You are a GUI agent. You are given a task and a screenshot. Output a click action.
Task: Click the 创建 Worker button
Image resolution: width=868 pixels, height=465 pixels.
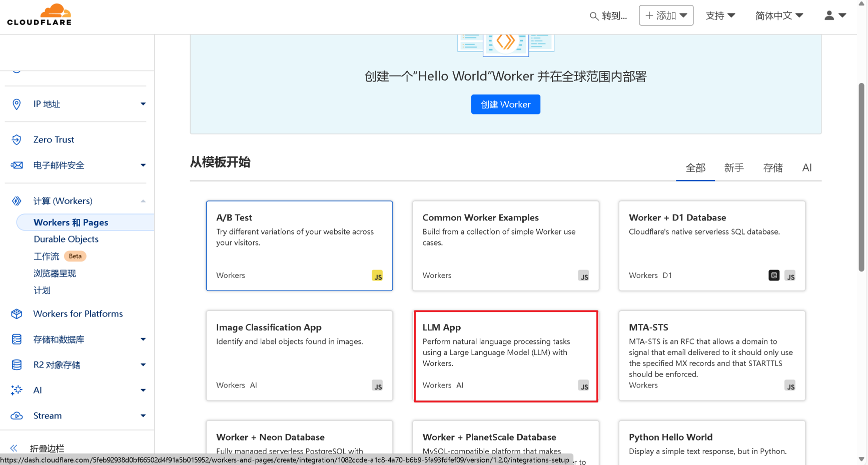click(x=505, y=104)
